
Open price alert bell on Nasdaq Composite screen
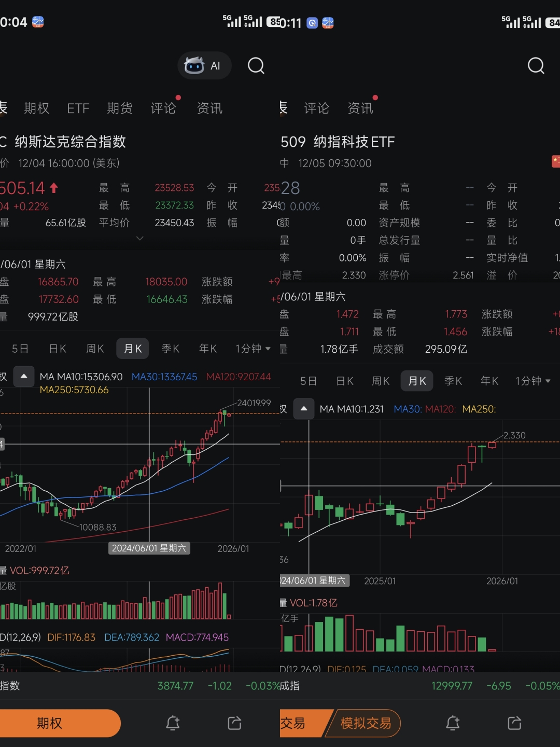tap(173, 723)
